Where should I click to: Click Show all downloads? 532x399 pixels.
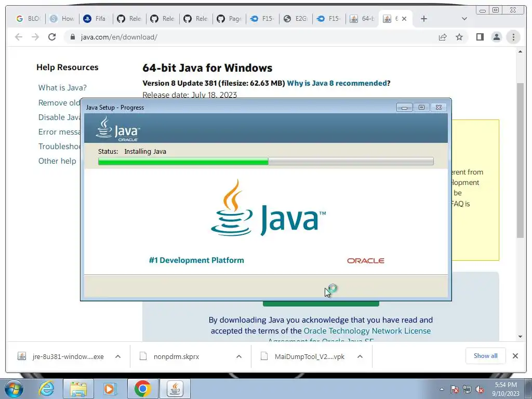tap(486, 356)
